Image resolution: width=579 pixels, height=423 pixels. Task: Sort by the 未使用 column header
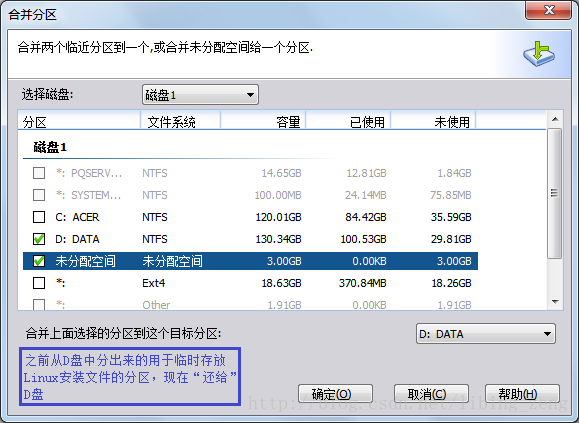(434, 121)
